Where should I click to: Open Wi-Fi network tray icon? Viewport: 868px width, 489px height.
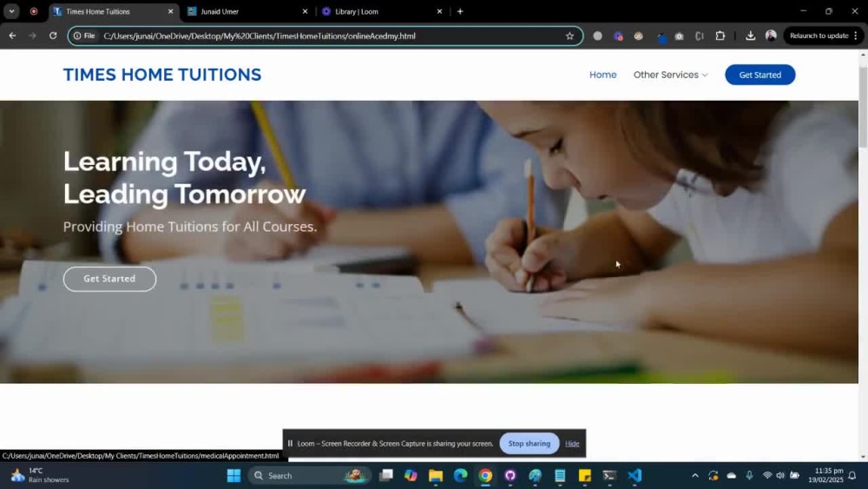pyautogui.click(x=767, y=476)
